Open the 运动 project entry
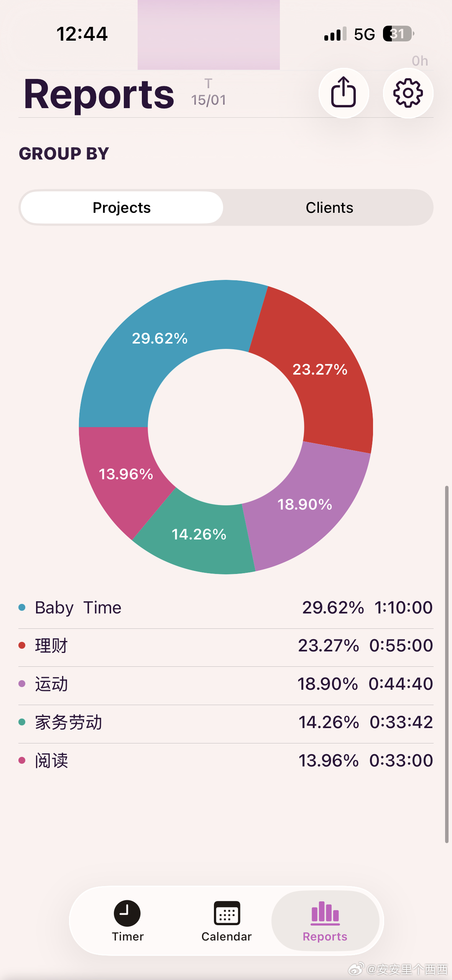This screenshot has height=980, width=452. (226, 684)
